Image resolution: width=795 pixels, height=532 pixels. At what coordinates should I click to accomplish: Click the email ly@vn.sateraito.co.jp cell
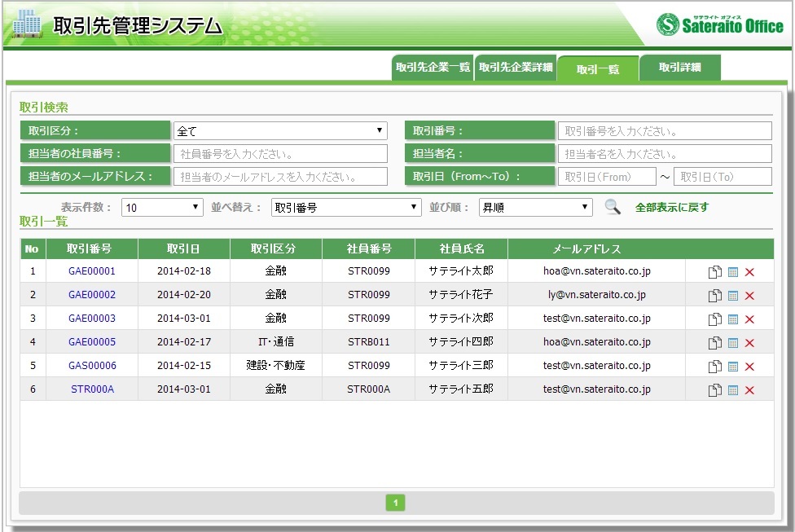tap(597, 295)
